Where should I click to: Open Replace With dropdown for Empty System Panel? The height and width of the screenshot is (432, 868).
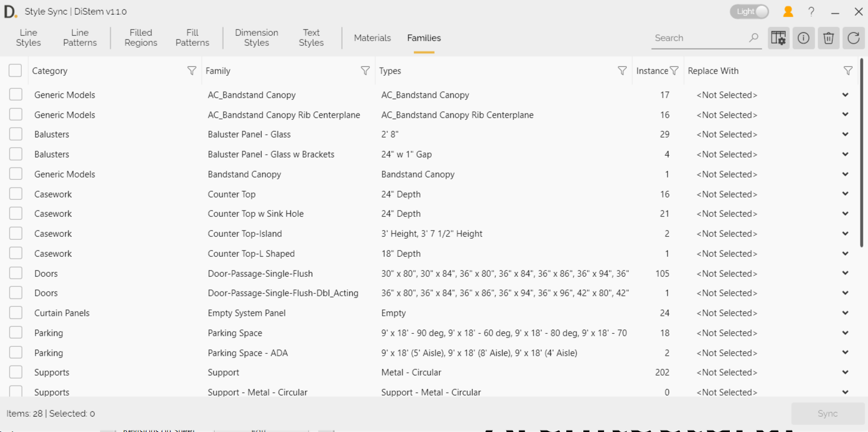tap(845, 313)
